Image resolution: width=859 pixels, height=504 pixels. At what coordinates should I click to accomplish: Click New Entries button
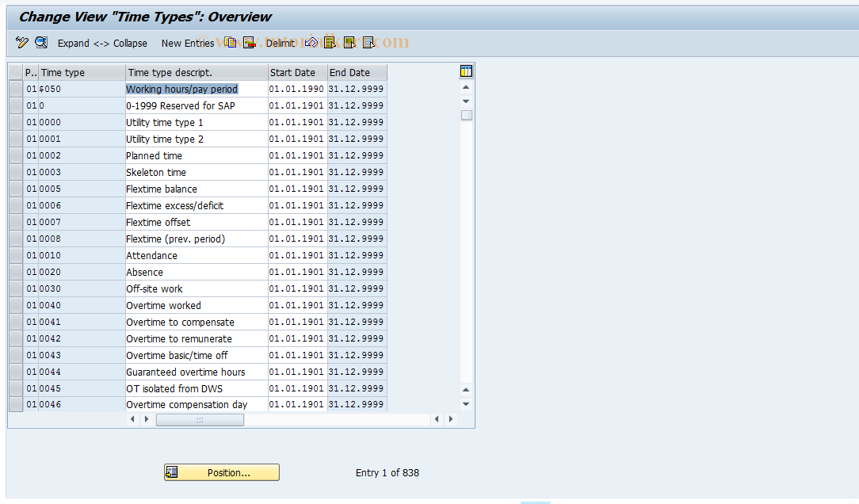tap(188, 44)
